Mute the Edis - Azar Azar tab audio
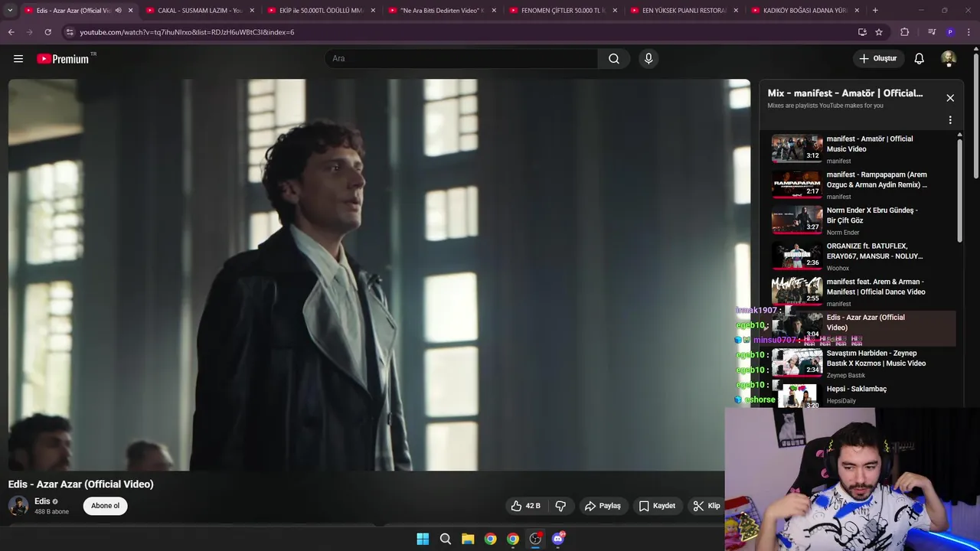980x551 pixels. [x=118, y=11]
